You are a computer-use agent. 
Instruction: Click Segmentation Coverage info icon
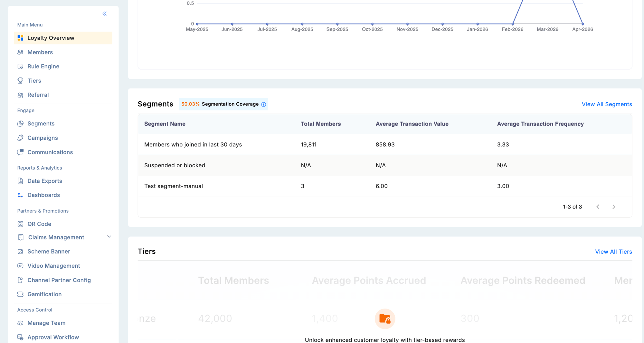click(x=263, y=104)
